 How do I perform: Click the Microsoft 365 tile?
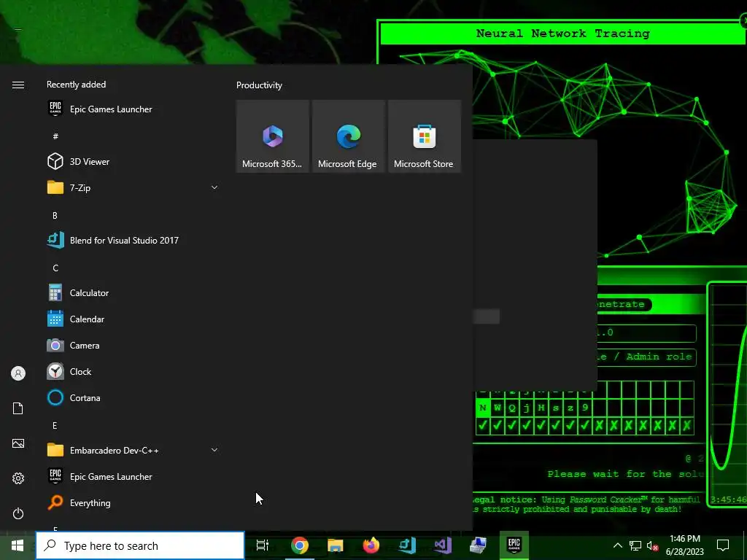(273, 136)
